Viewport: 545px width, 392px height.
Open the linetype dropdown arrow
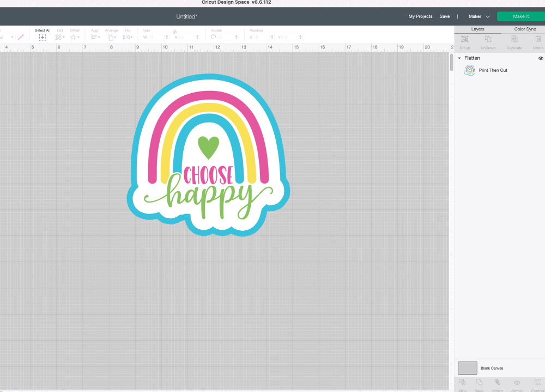(12, 37)
